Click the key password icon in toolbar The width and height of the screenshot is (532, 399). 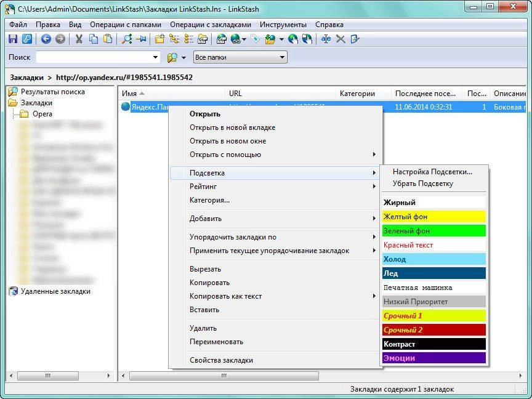click(27, 39)
